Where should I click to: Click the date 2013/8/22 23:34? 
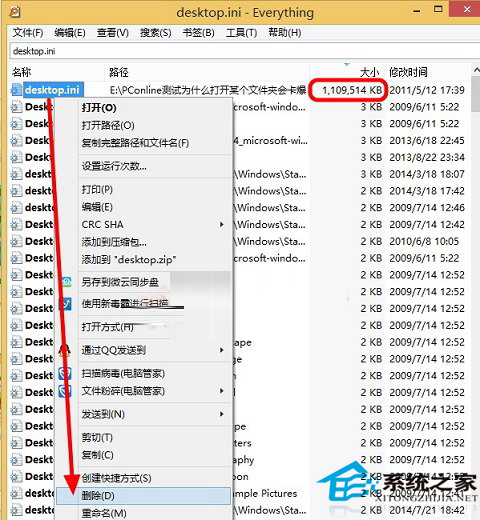pyautogui.click(x=427, y=157)
